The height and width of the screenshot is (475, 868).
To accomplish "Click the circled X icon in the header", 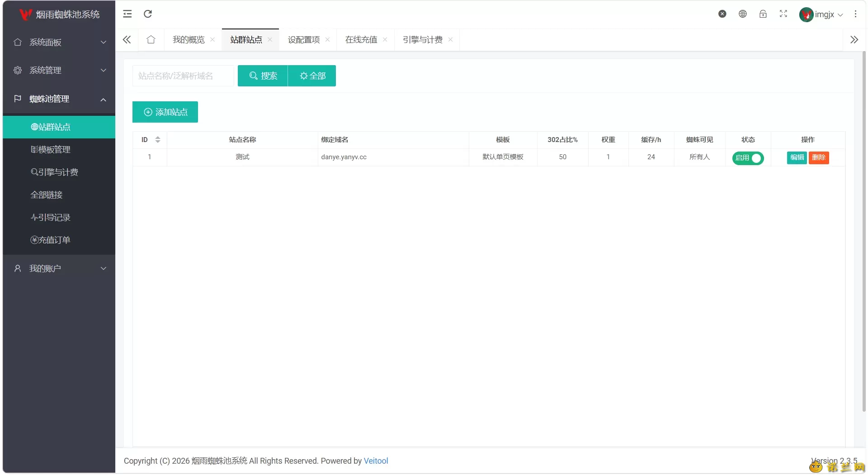I will (x=722, y=14).
